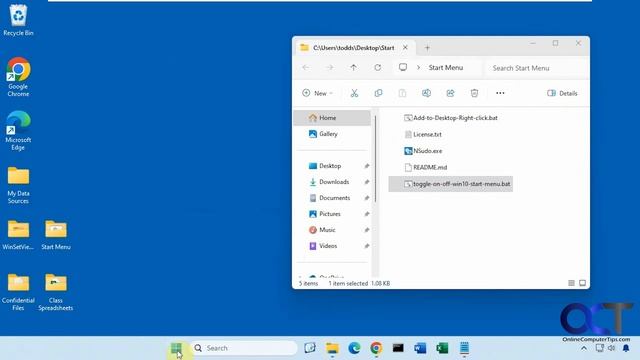Open the New dropdown in Explorer
Image resolution: width=640 pixels, height=360 pixels.
tap(317, 93)
